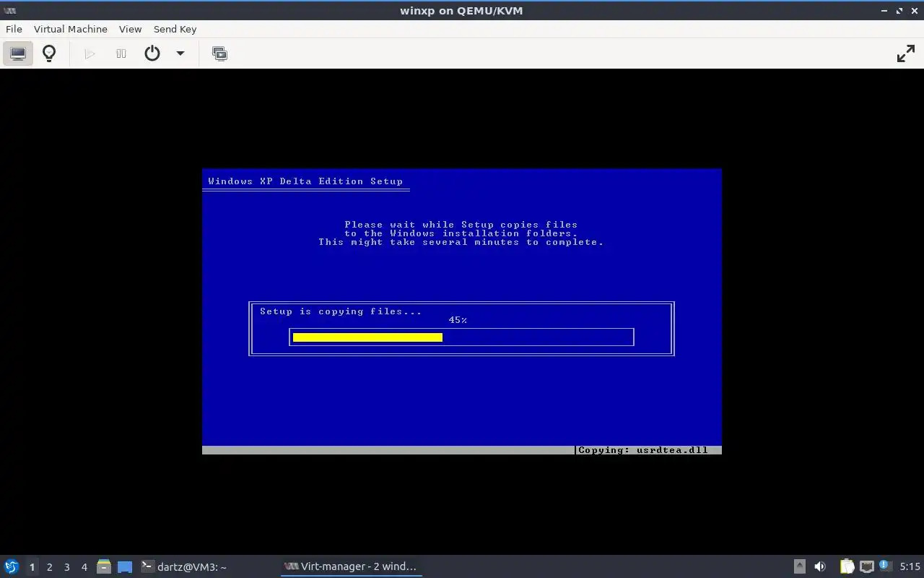
Task: Switch the console to fullscreen
Action: [x=905, y=53]
